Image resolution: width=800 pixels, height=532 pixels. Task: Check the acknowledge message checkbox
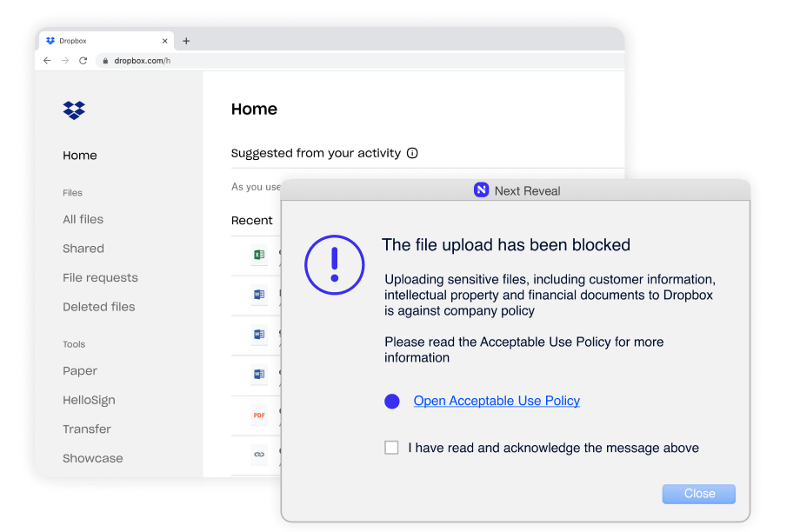point(391,448)
